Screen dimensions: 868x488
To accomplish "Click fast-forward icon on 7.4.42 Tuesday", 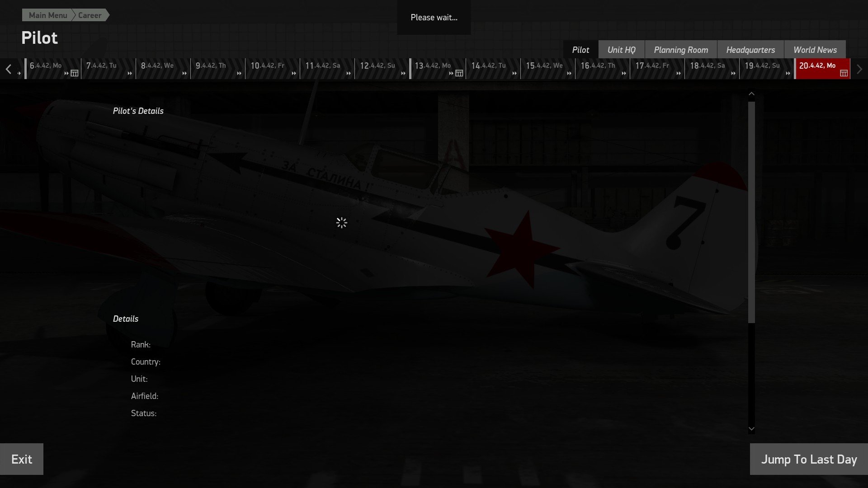I will click(x=130, y=73).
